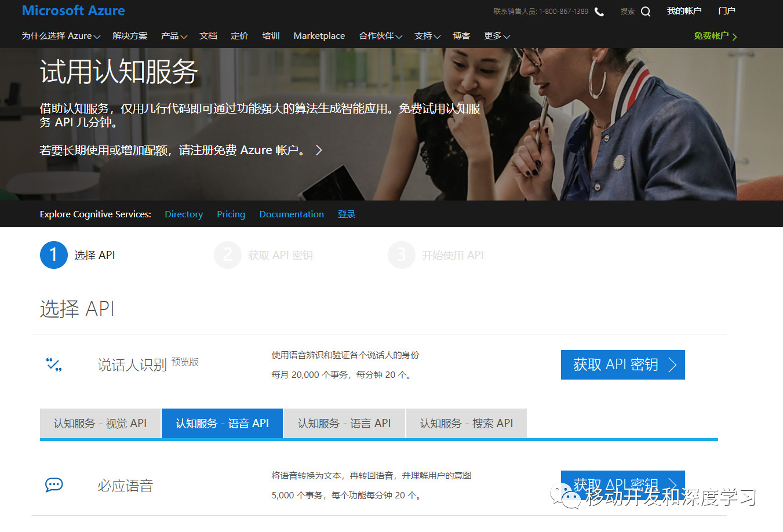Viewport: 783px width, 532px height.
Task: Click the 必应语音 title
Action: click(x=125, y=486)
